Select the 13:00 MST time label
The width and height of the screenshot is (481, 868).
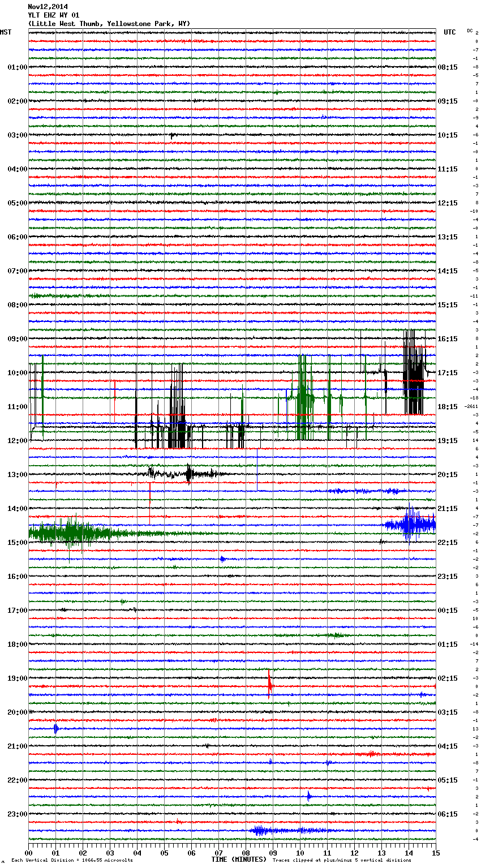(17, 475)
